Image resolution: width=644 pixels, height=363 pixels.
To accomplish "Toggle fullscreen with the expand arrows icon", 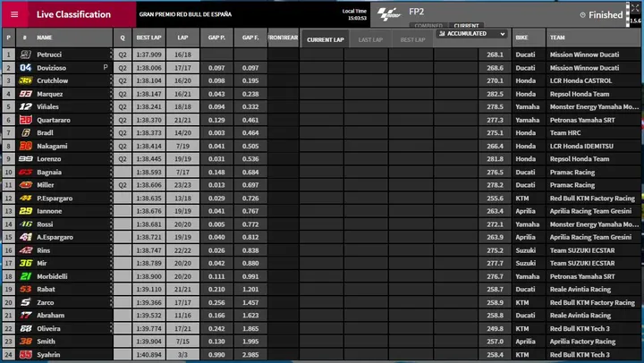I will [x=635, y=8].
